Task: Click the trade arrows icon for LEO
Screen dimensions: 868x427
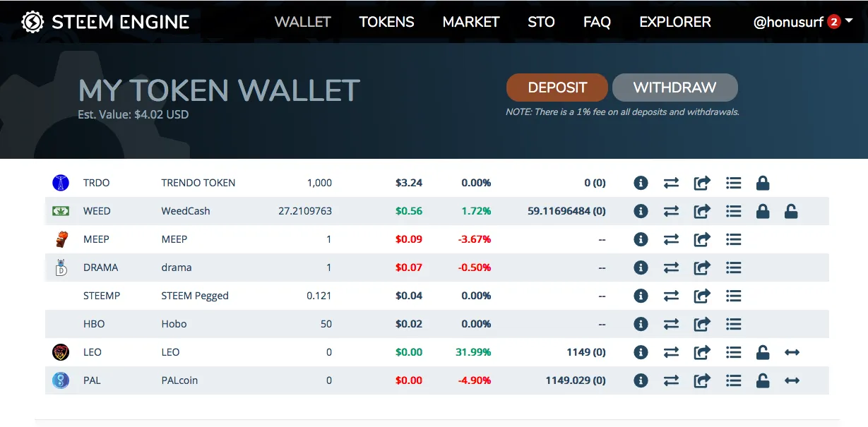Action: click(x=671, y=352)
